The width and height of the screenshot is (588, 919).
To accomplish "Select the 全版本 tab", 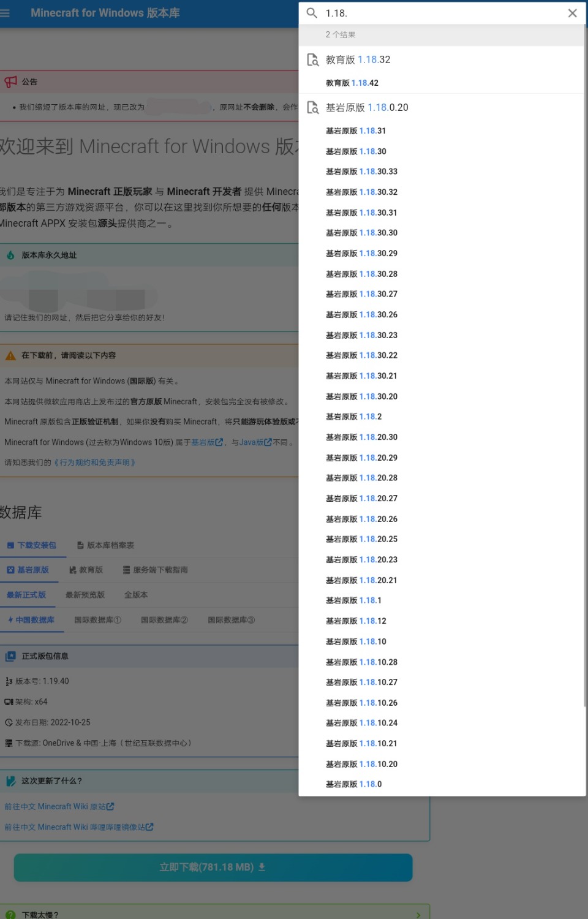I will click(x=136, y=595).
